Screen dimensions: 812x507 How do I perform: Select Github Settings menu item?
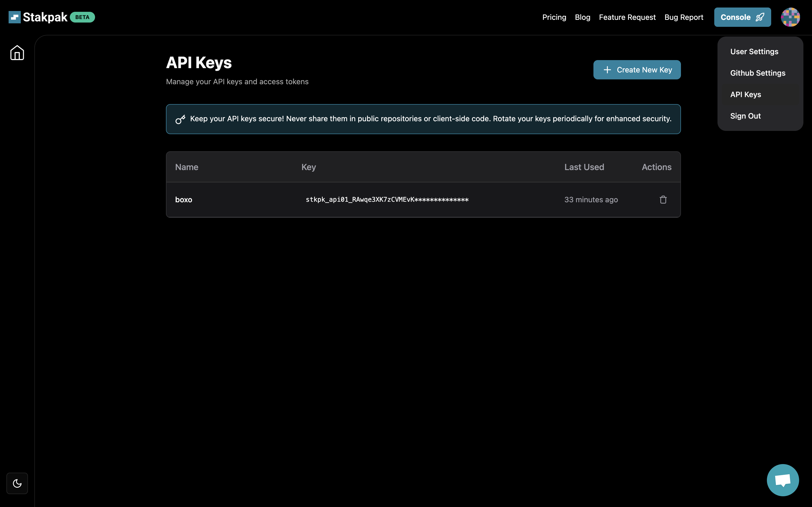[x=758, y=73]
